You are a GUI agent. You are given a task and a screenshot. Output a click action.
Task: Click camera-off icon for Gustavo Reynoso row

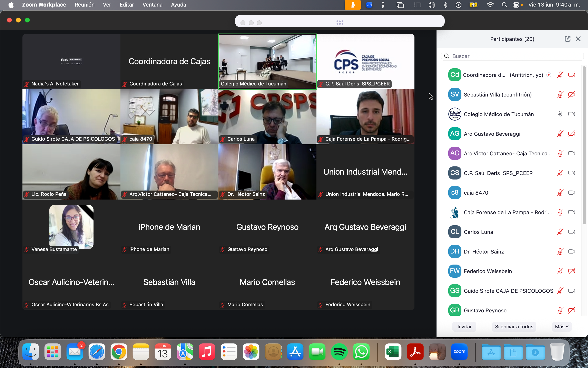click(571, 310)
